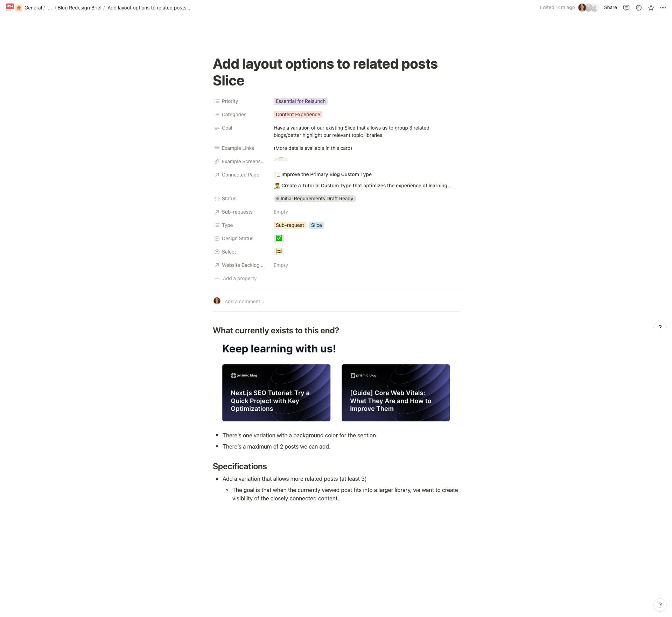Select the Content Experience category tag
Screen dimensions: 672x617
[297, 114]
